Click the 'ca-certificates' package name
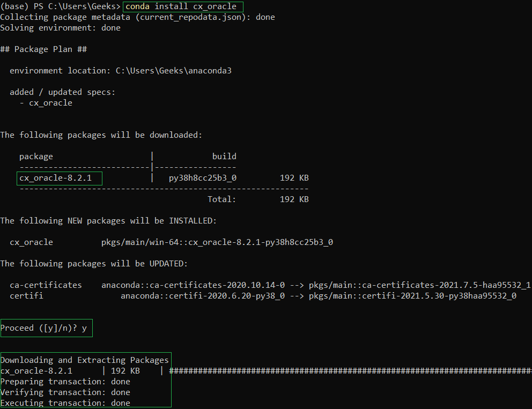Image resolution: width=532 pixels, height=409 pixels. coord(46,285)
